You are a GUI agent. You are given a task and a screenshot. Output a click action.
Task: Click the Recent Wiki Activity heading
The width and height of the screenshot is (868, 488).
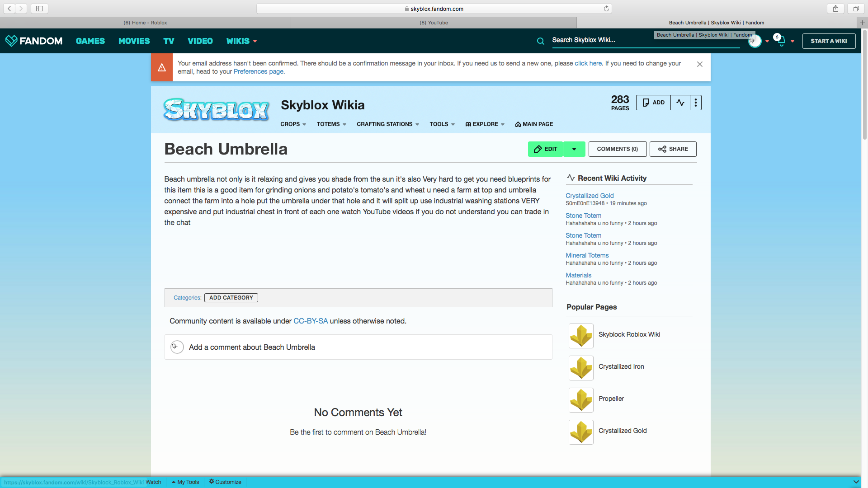[612, 178]
